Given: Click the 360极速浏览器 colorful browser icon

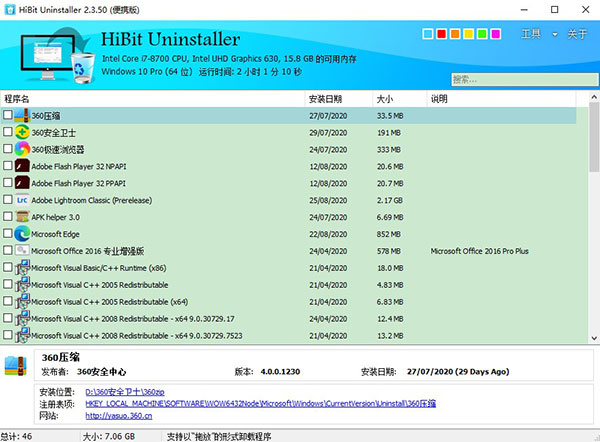Looking at the screenshot, I should [x=22, y=150].
